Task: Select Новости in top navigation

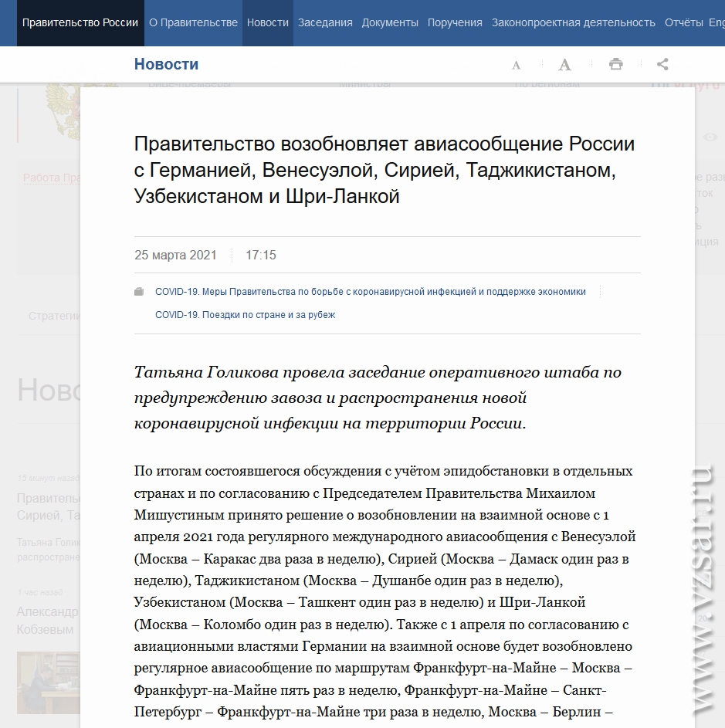Action: click(x=267, y=22)
